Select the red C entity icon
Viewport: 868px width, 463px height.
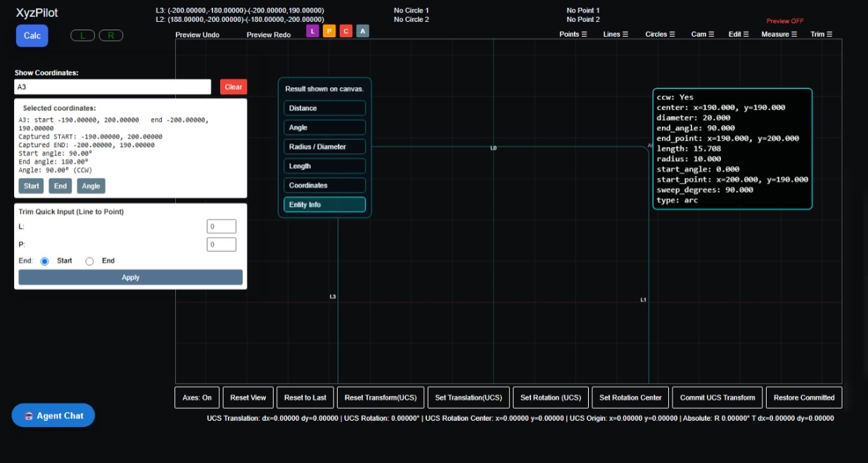click(346, 31)
